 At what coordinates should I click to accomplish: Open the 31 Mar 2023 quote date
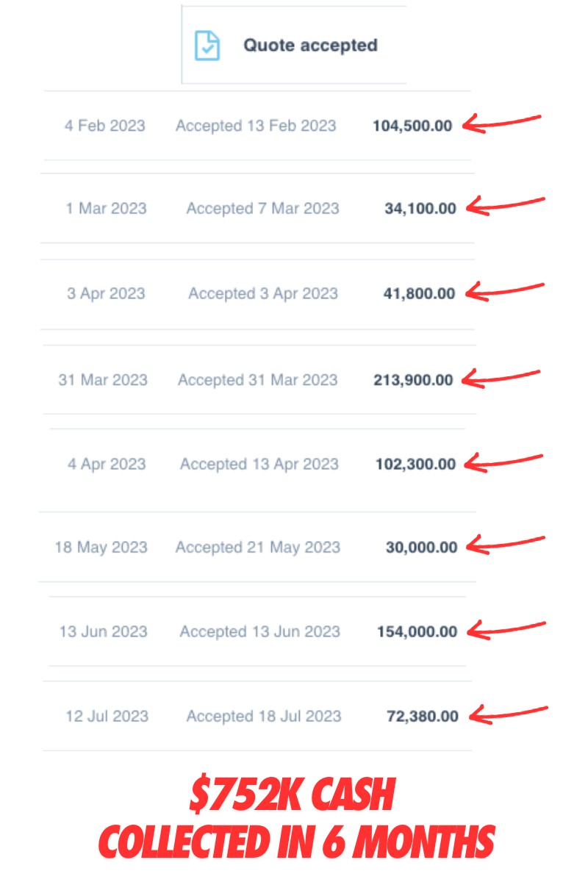click(x=103, y=380)
